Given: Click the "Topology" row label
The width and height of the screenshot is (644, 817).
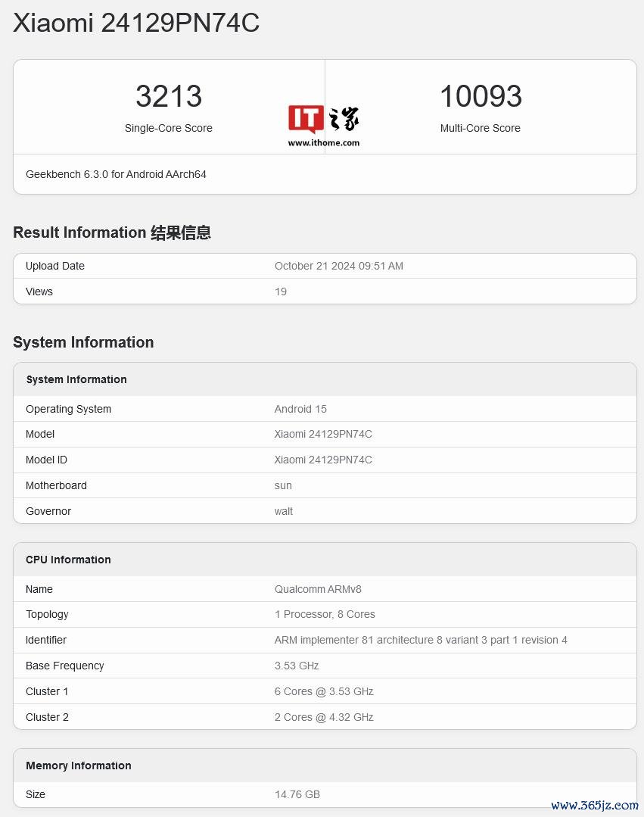Looking at the screenshot, I should tap(48, 614).
